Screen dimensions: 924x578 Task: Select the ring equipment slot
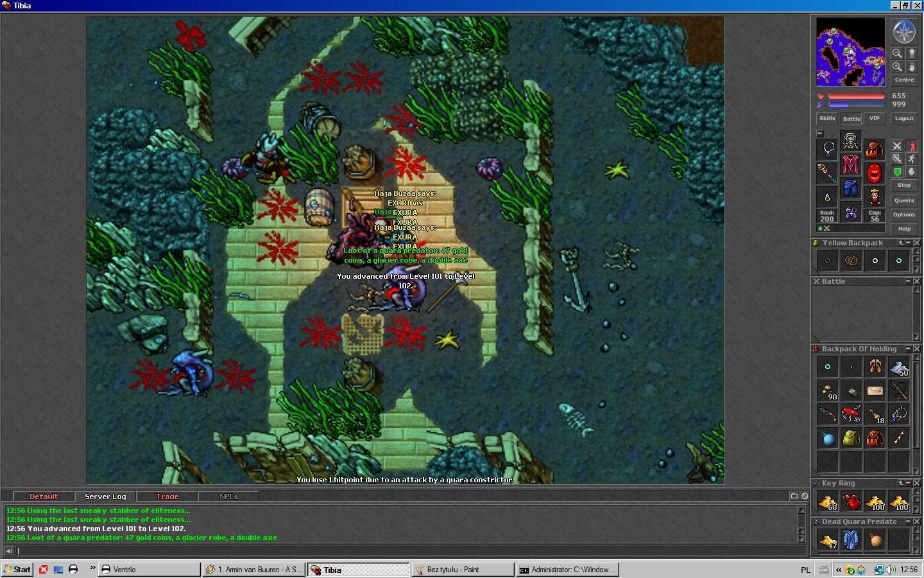[828, 197]
